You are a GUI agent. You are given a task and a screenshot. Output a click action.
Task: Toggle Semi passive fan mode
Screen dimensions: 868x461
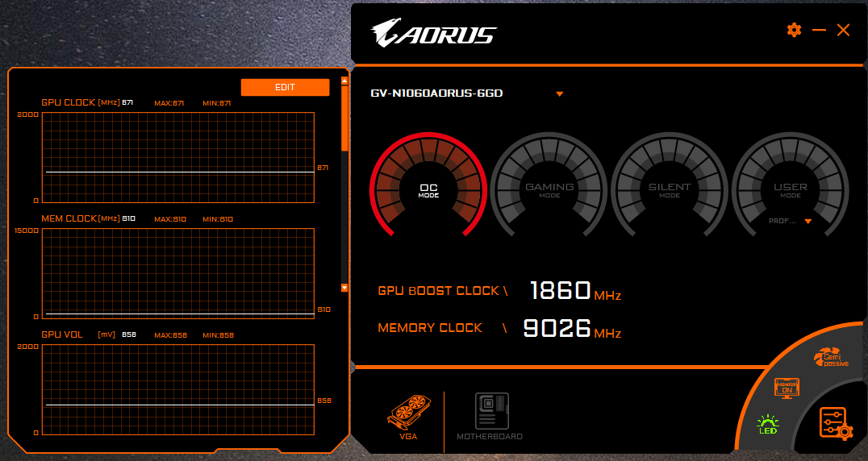coord(832,357)
